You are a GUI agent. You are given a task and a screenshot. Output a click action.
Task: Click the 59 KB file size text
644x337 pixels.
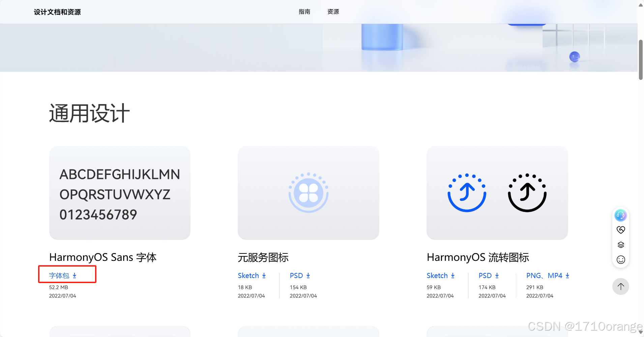pyautogui.click(x=434, y=287)
